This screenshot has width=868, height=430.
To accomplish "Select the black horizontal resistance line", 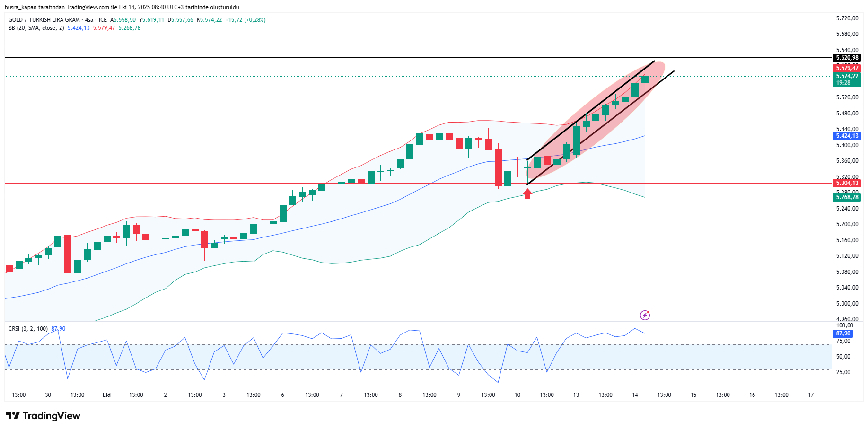I will (284, 58).
